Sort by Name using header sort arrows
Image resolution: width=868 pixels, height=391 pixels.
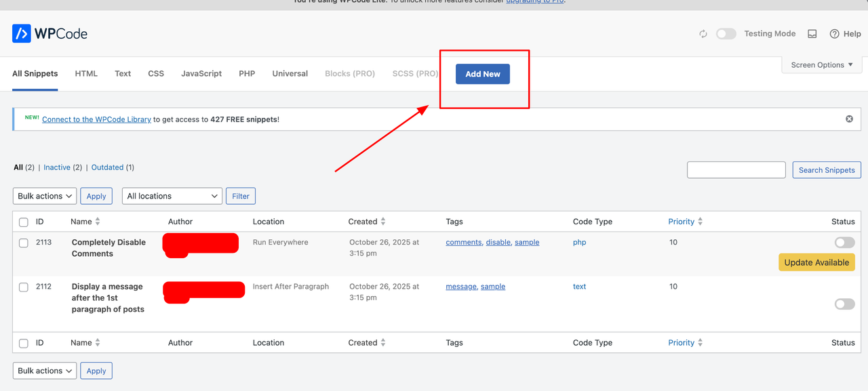98,222
